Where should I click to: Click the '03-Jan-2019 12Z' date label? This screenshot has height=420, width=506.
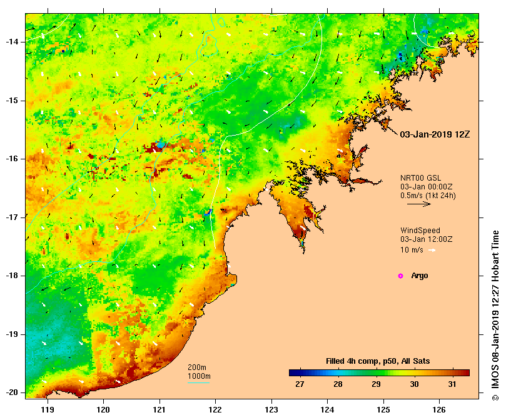(x=435, y=134)
